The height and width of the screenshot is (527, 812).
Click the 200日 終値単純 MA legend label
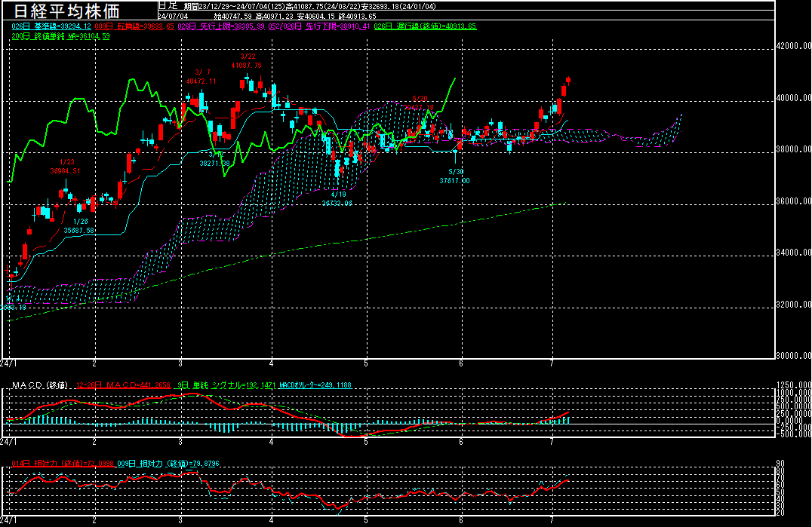60,36
